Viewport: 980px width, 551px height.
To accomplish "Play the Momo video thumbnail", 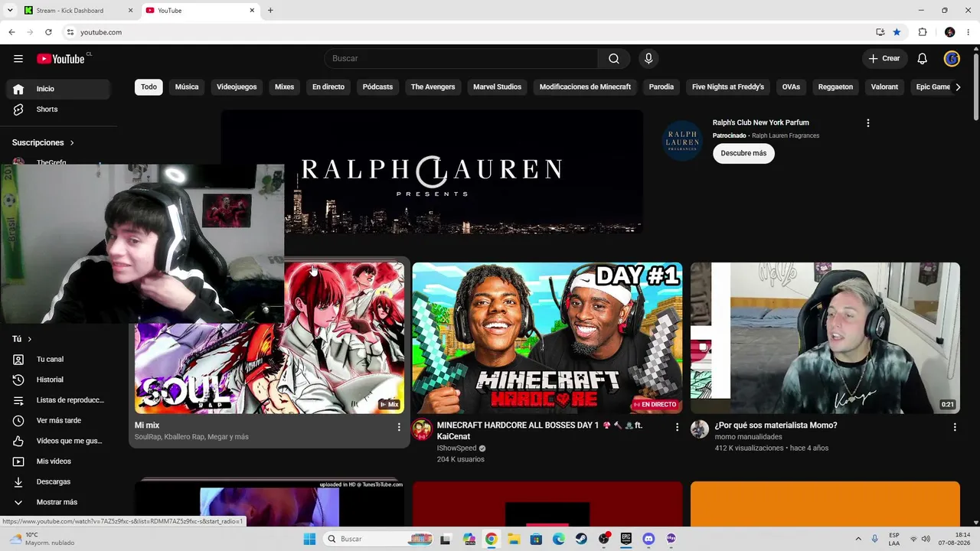I will click(825, 338).
